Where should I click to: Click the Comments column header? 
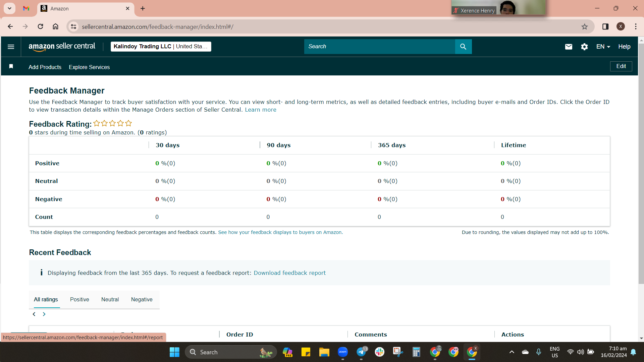(x=371, y=335)
